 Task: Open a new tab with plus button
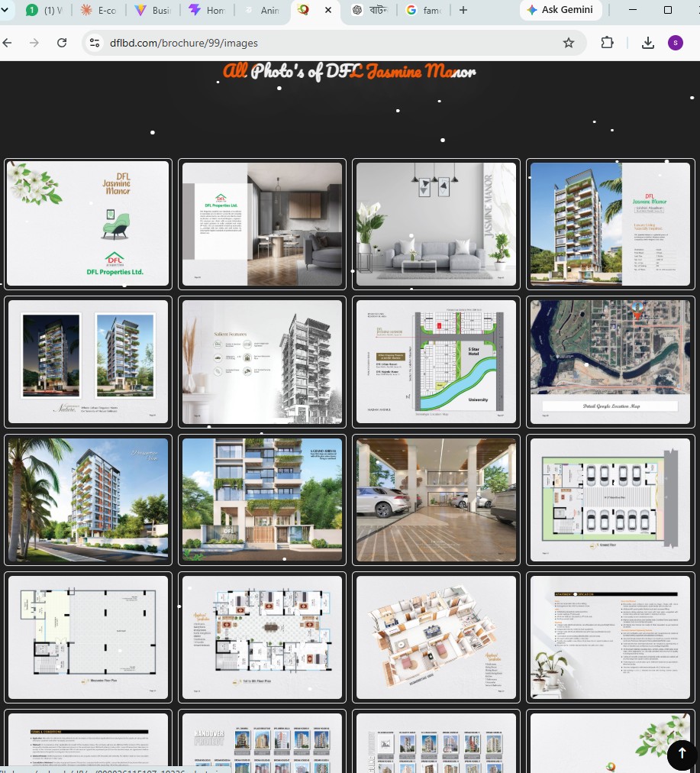point(463,10)
